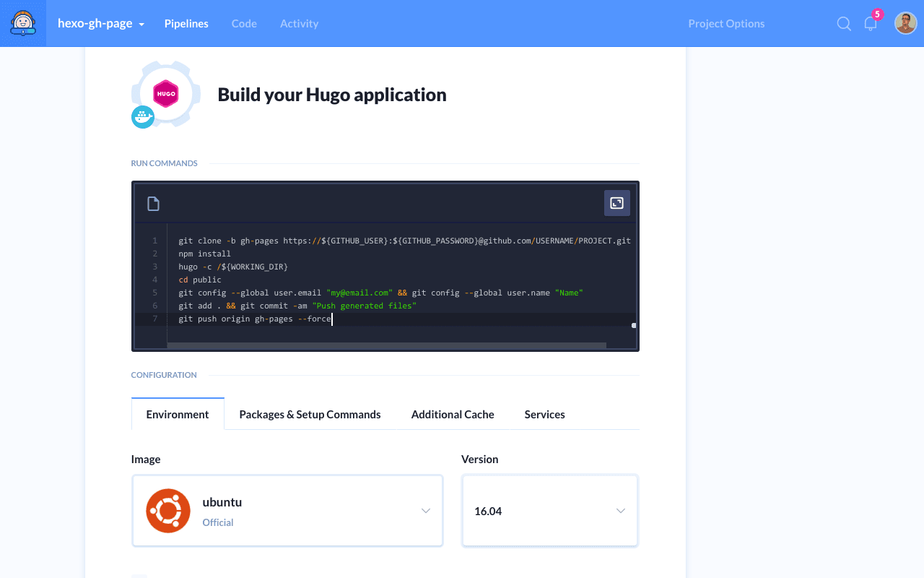
Task: Click the git clone command line
Action: tap(404, 241)
